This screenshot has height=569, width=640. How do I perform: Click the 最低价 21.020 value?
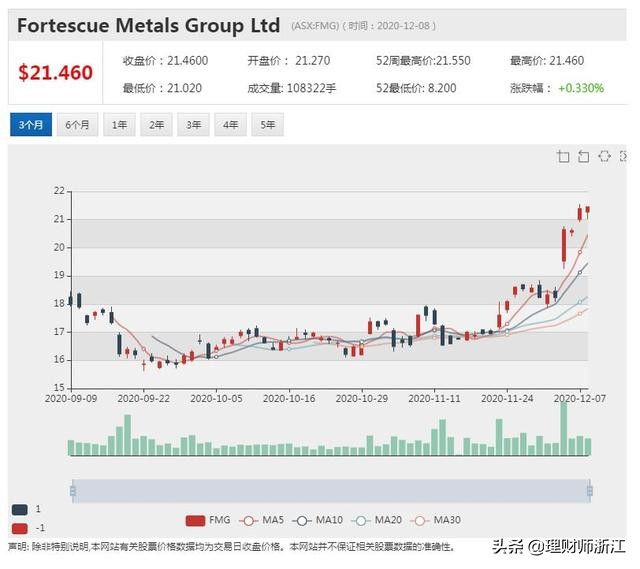[x=162, y=88]
